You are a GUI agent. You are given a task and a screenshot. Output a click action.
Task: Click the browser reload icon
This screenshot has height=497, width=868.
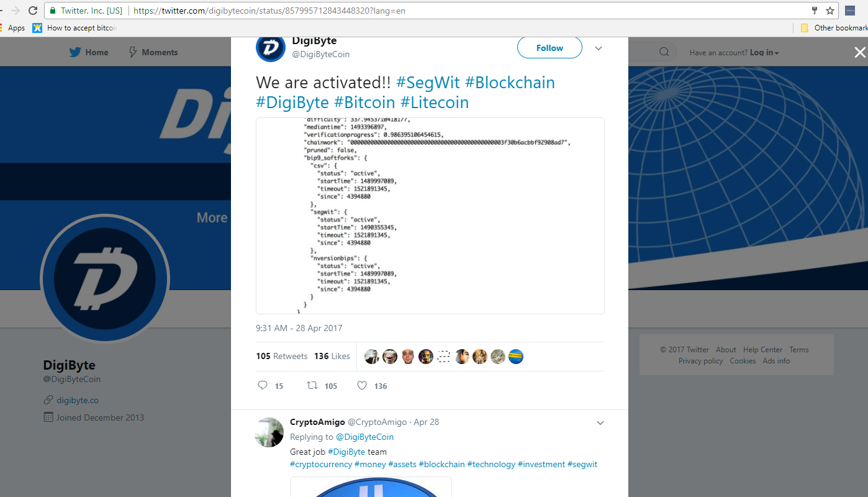click(x=33, y=11)
